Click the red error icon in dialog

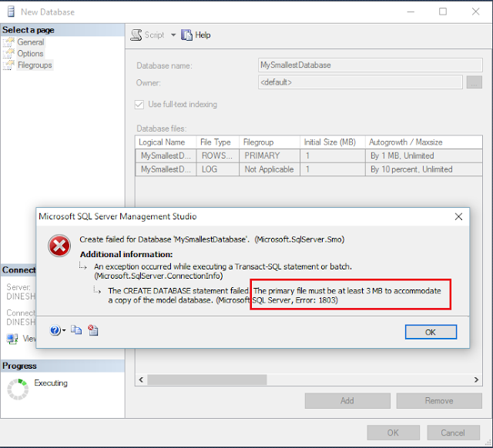59,246
